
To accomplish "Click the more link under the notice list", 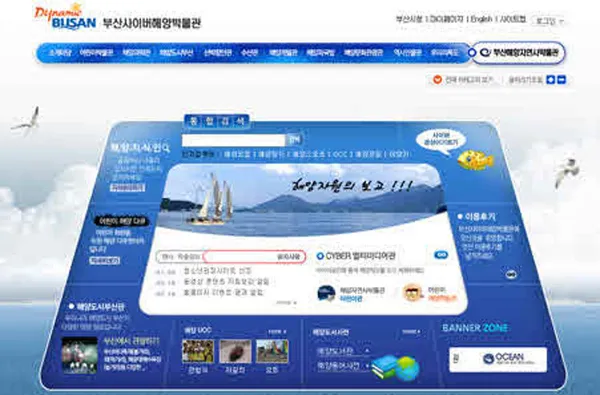I will coord(286,303).
